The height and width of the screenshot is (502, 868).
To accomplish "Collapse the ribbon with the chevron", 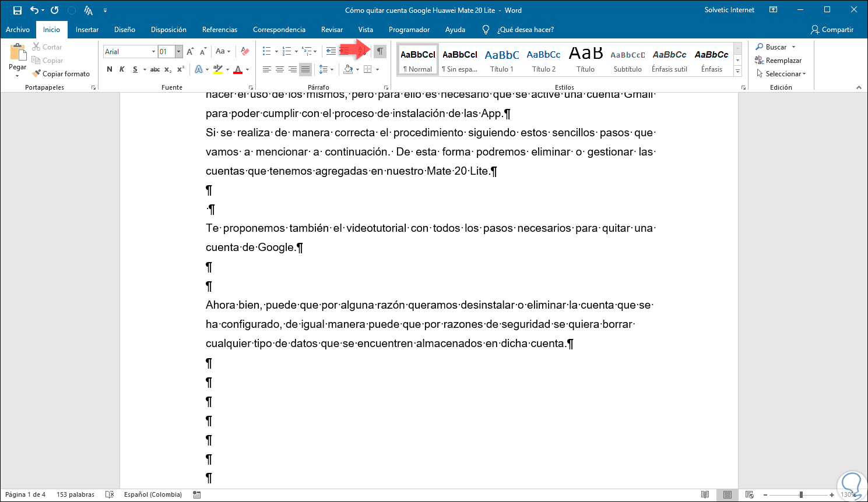I will pyautogui.click(x=859, y=87).
